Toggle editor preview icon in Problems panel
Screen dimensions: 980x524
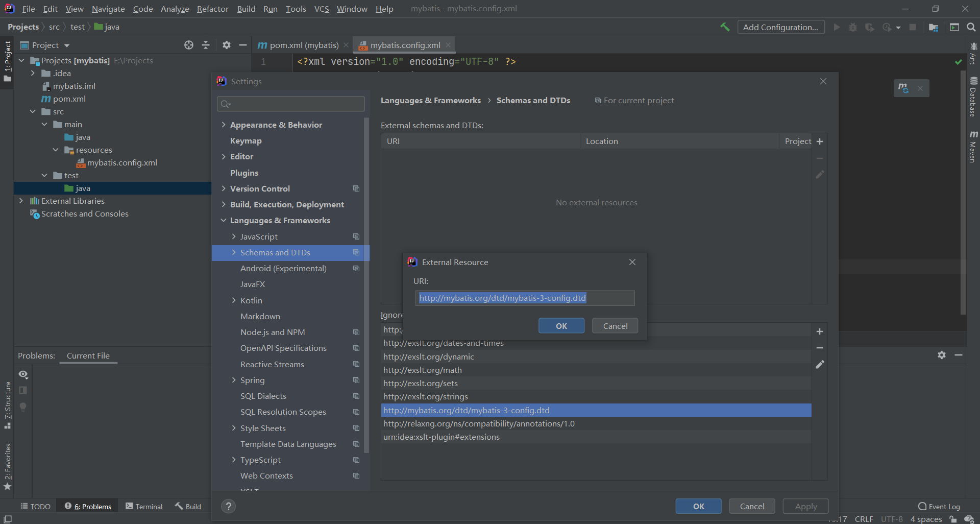point(23,390)
